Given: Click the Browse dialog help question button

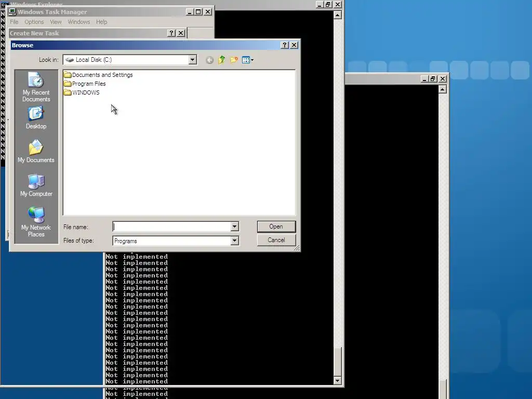Looking at the screenshot, I should pos(285,45).
